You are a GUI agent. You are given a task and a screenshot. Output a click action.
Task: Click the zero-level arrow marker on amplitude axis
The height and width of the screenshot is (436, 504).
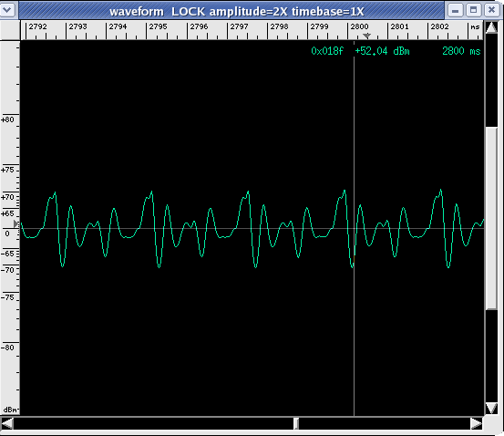(16, 223)
